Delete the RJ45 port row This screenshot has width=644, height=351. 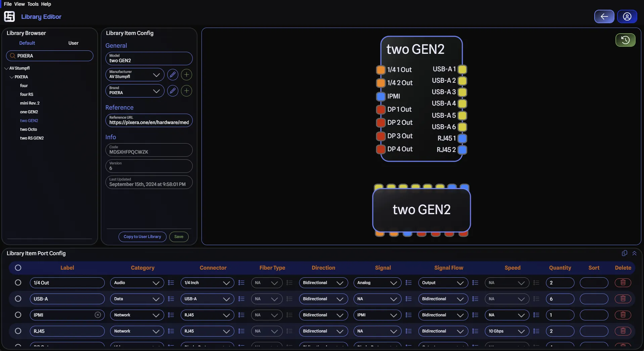point(623,331)
